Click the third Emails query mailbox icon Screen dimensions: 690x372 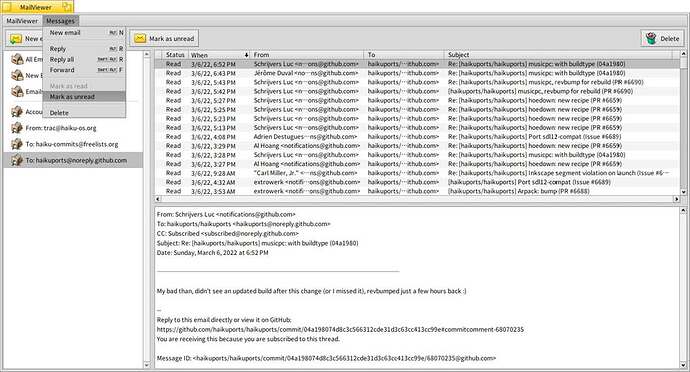17,92
